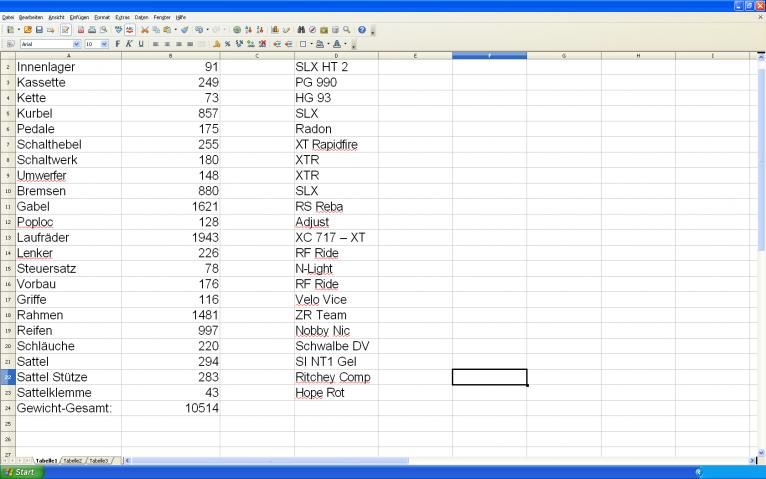Screen dimensions: 766x479
Task: Click the Sort Ascending icon
Action: (249, 30)
